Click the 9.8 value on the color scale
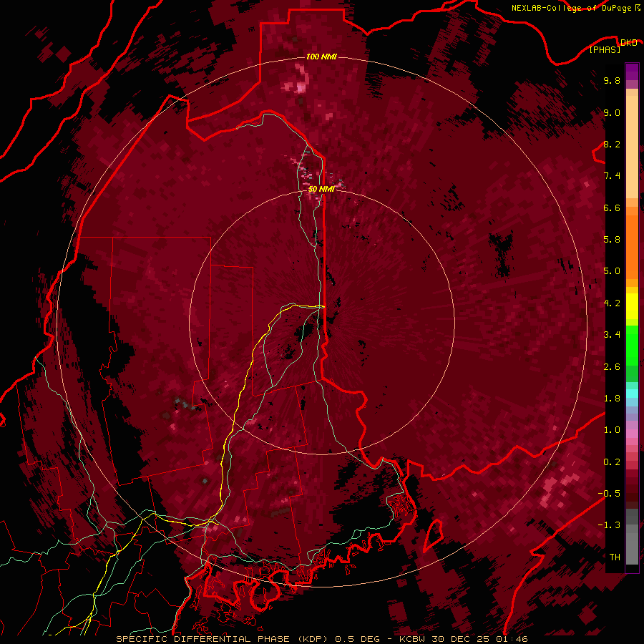Screen dimensions: 644x644 click(612, 80)
